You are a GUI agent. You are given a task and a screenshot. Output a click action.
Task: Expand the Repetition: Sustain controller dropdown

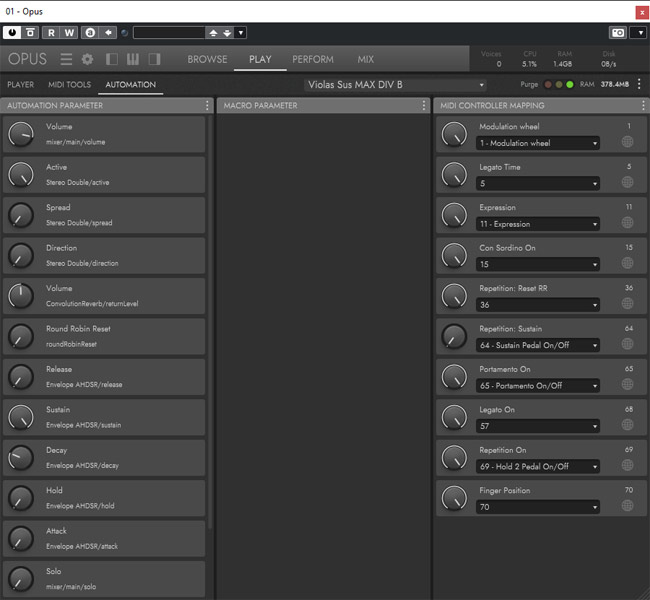point(538,345)
